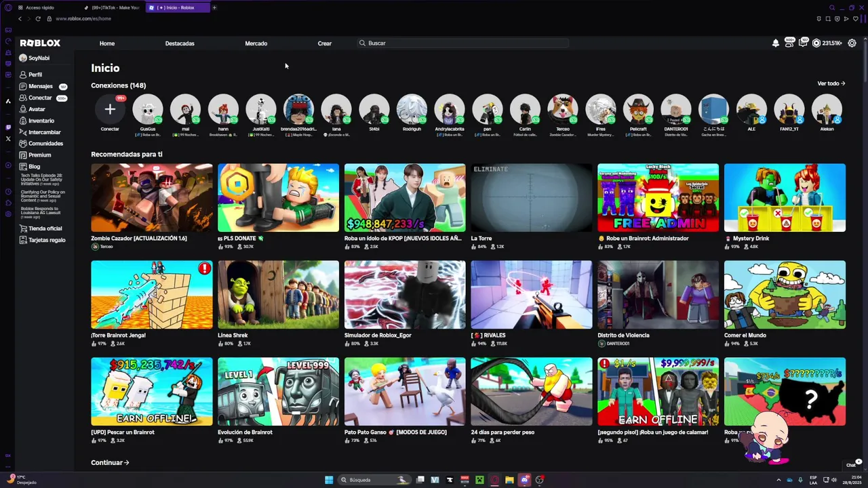Click the Roblox logo

[40, 43]
